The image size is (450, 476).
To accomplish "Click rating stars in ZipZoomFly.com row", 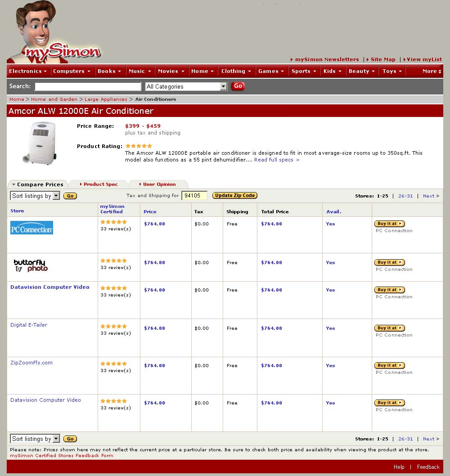I will (x=113, y=364).
